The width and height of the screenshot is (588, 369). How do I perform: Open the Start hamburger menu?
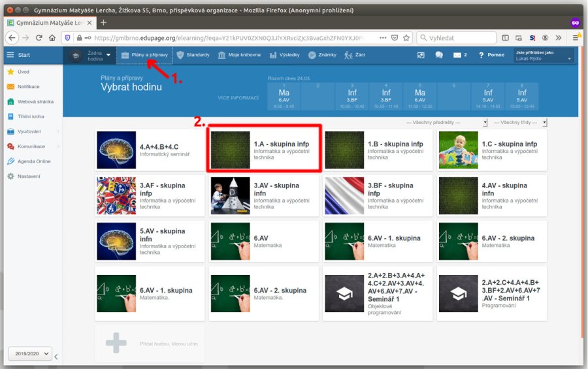10,55
